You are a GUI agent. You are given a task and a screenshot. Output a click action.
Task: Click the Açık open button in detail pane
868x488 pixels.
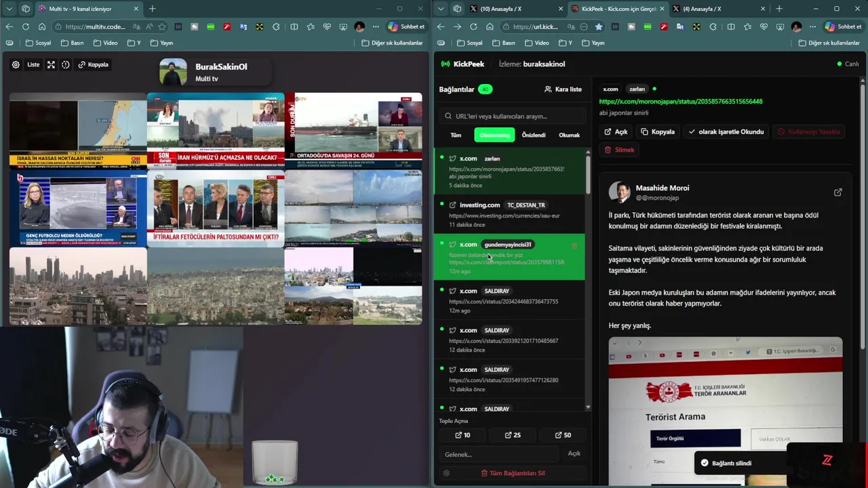point(616,131)
